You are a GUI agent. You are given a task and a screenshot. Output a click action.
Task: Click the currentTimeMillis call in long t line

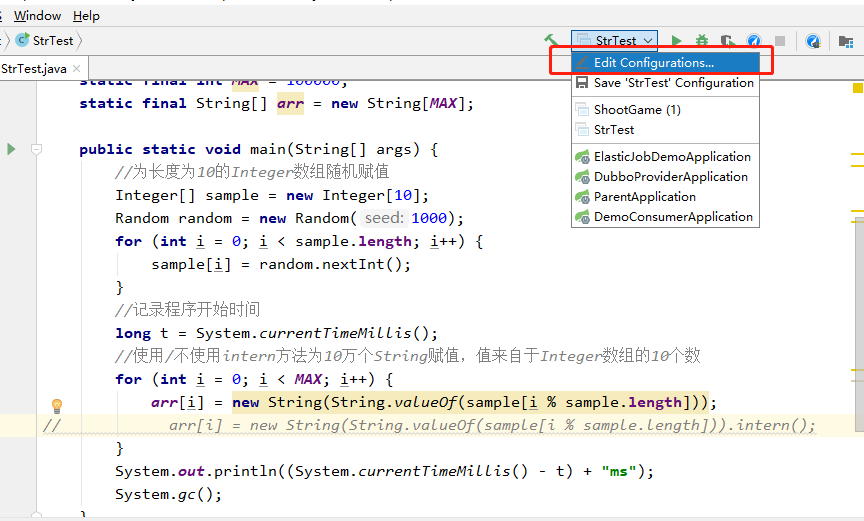[x=334, y=333]
